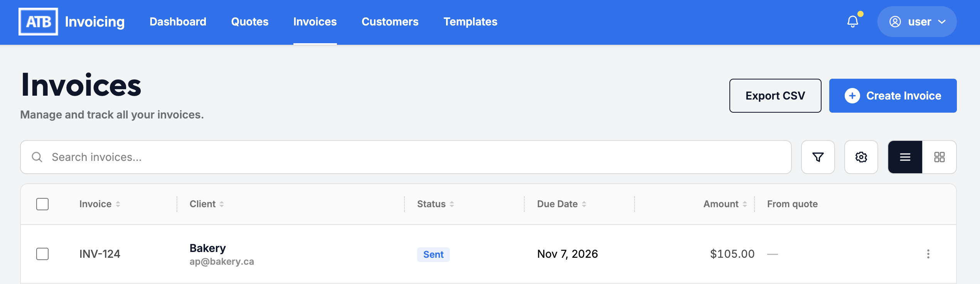Switch to list view
Image resolution: width=980 pixels, height=284 pixels.
(905, 157)
